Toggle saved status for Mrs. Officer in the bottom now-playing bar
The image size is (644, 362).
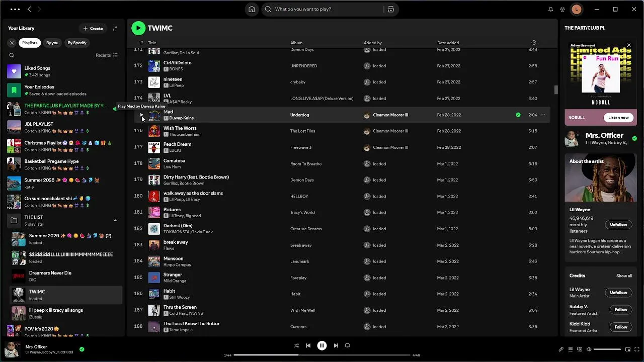point(82,349)
